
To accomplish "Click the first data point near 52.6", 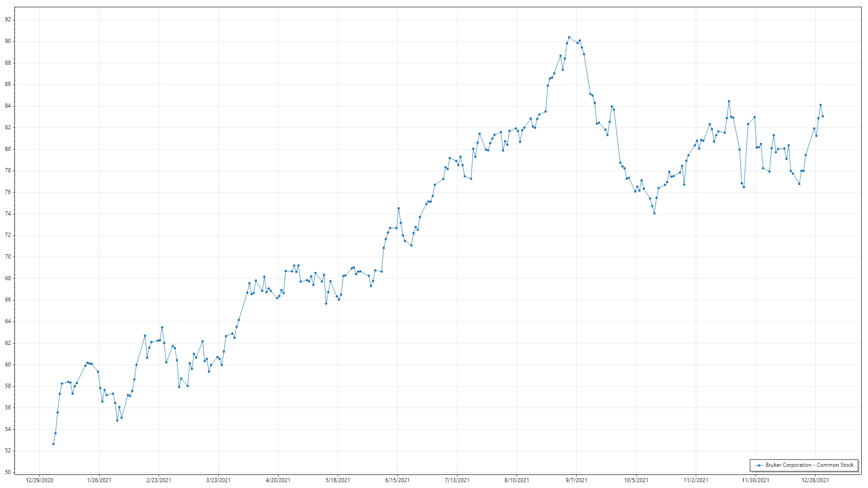I will pos(53,444).
